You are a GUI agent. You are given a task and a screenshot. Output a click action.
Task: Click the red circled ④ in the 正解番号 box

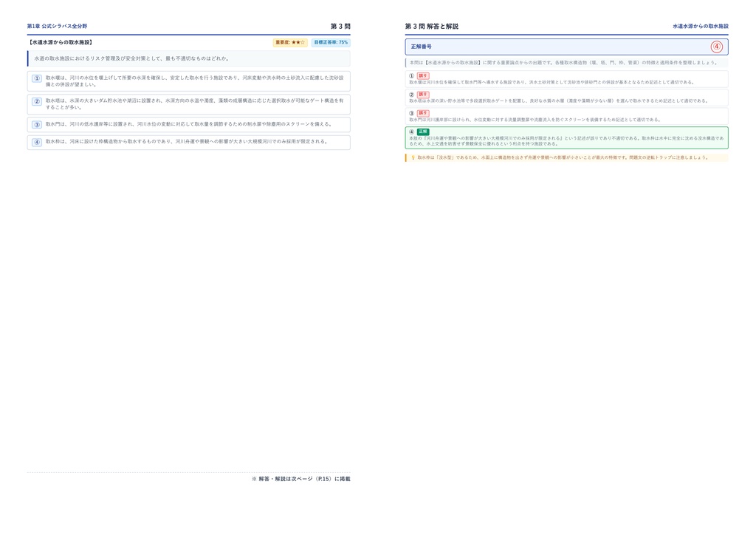[716, 47]
